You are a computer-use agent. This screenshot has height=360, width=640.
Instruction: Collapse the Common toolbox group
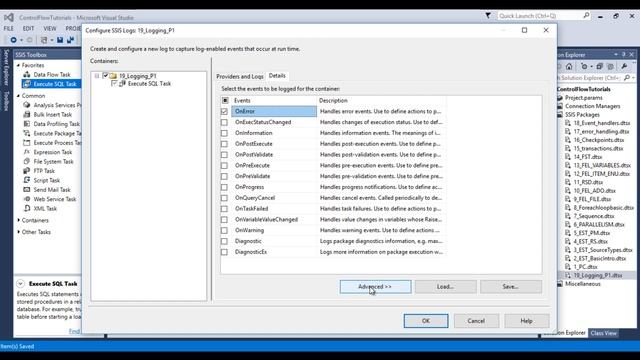(18, 96)
